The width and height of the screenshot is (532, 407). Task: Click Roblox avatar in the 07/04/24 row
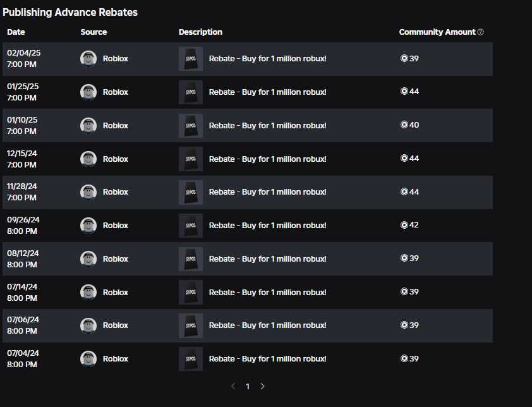click(x=88, y=359)
